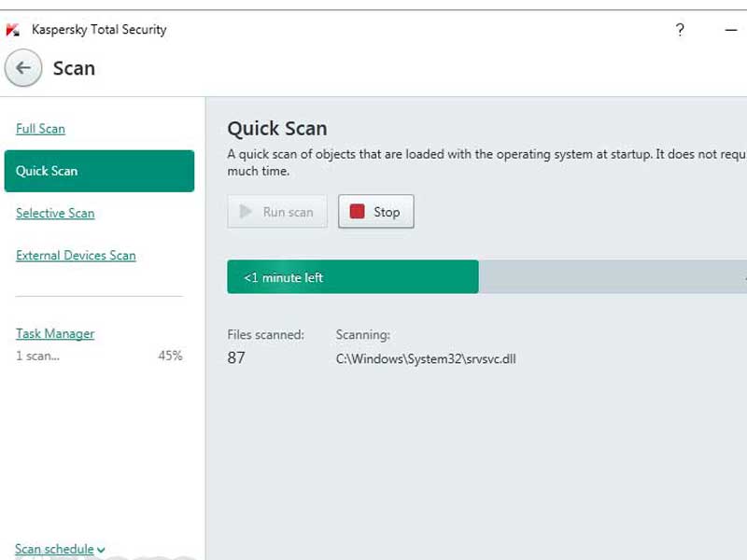Click the files scanned count 87
This screenshot has height=560, width=747.
pos(236,357)
